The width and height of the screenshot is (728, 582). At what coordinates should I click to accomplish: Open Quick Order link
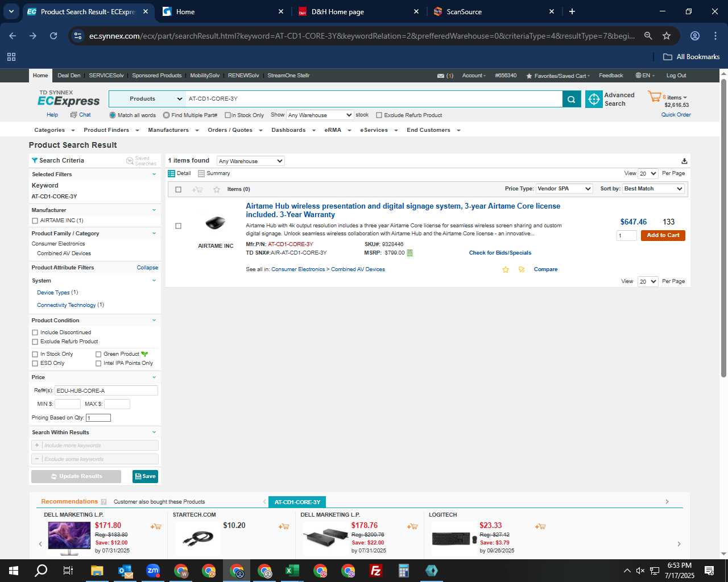[x=676, y=115]
